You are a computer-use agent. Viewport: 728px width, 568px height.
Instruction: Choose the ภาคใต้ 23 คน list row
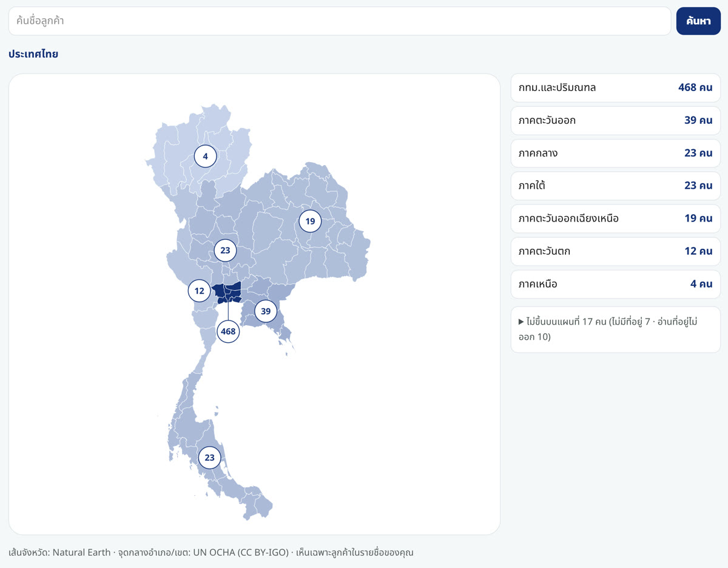point(616,186)
